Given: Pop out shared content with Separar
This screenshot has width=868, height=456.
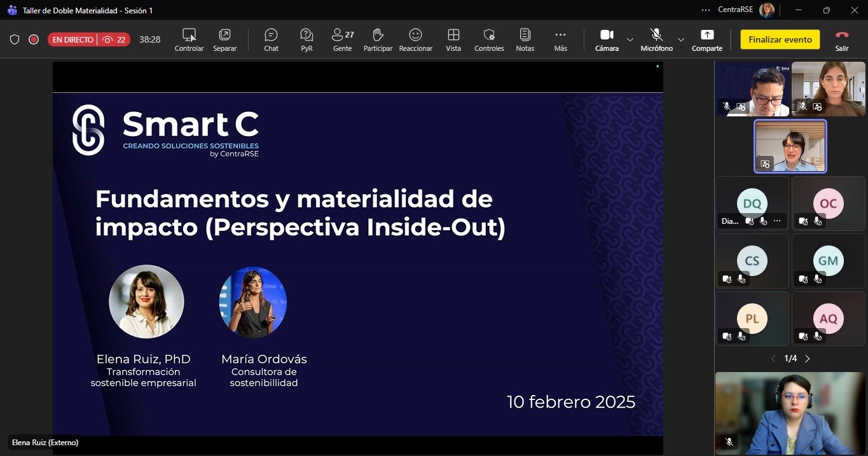Looking at the screenshot, I should coord(224,39).
